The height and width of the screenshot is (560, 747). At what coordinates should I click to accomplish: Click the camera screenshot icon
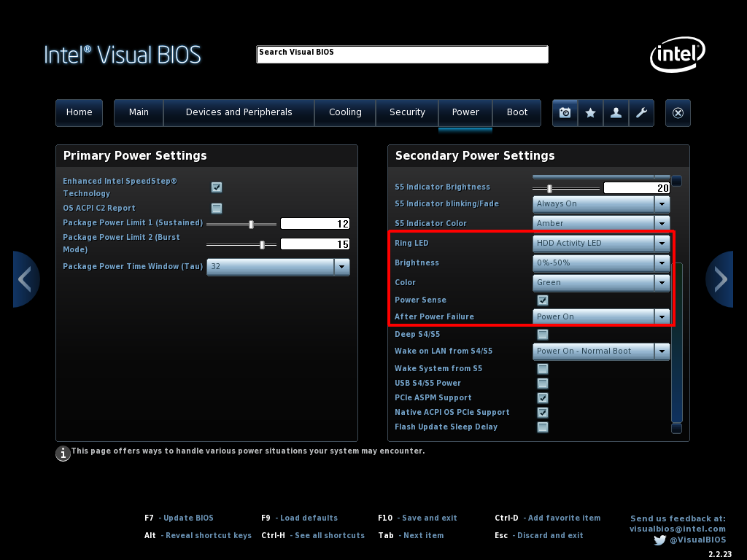[x=565, y=113]
